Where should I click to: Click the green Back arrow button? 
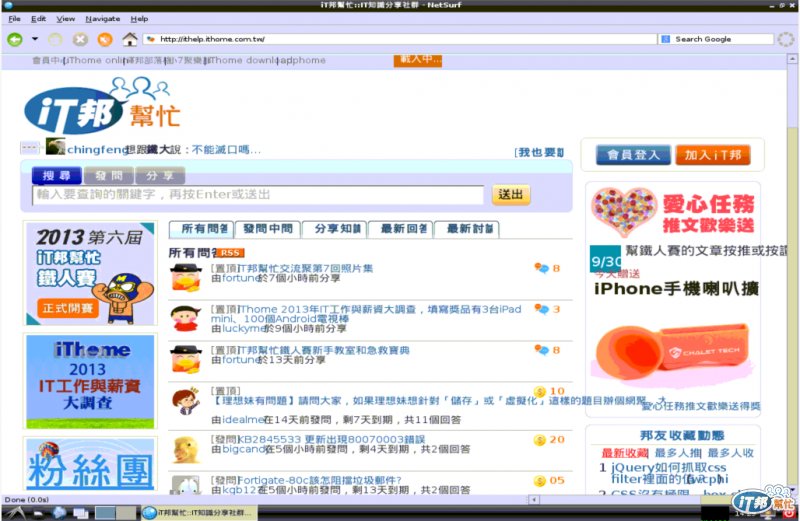tap(15, 39)
